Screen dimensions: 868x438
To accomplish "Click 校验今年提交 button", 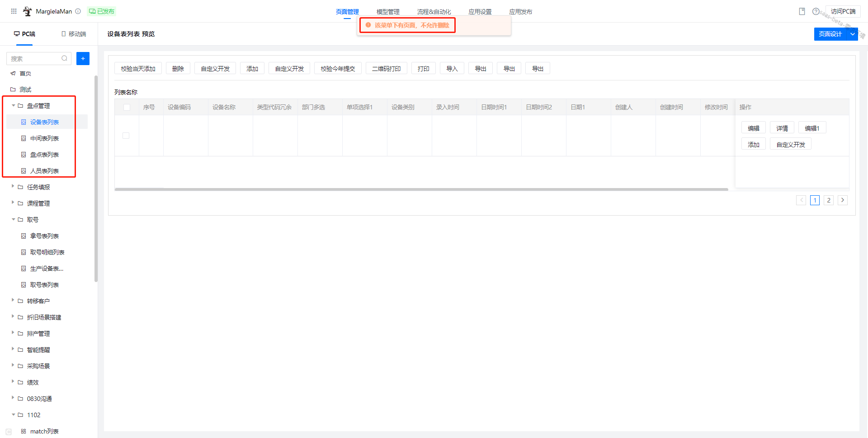I will (338, 69).
